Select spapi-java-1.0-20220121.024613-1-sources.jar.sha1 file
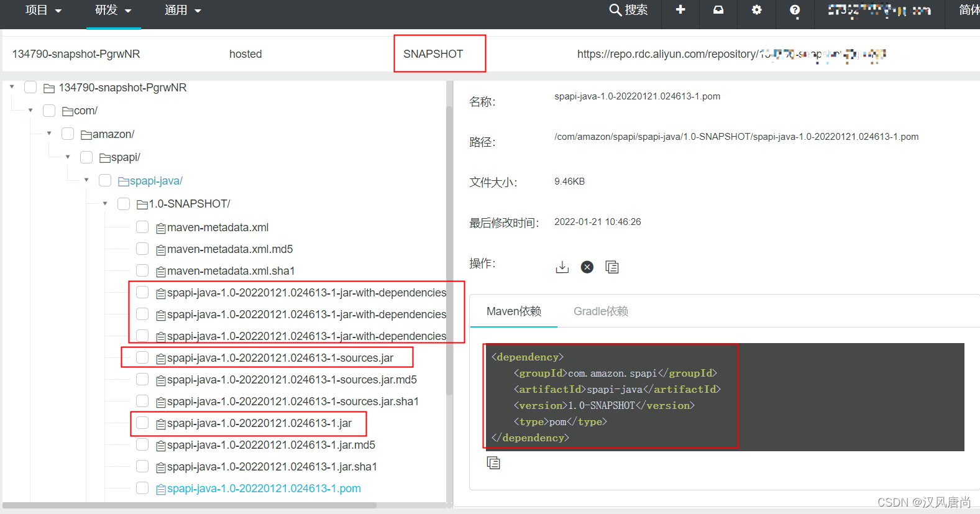Image resolution: width=980 pixels, height=514 pixels. (293, 402)
